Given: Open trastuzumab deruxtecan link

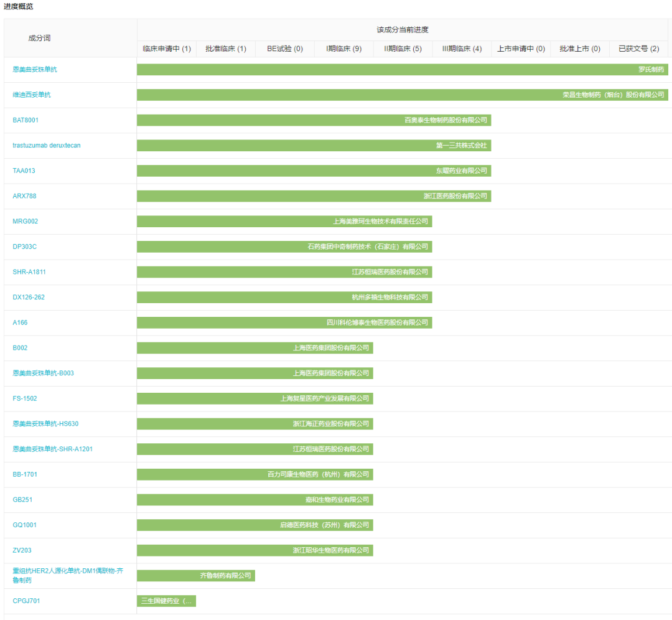Looking at the screenshot, I should (47, 146).
